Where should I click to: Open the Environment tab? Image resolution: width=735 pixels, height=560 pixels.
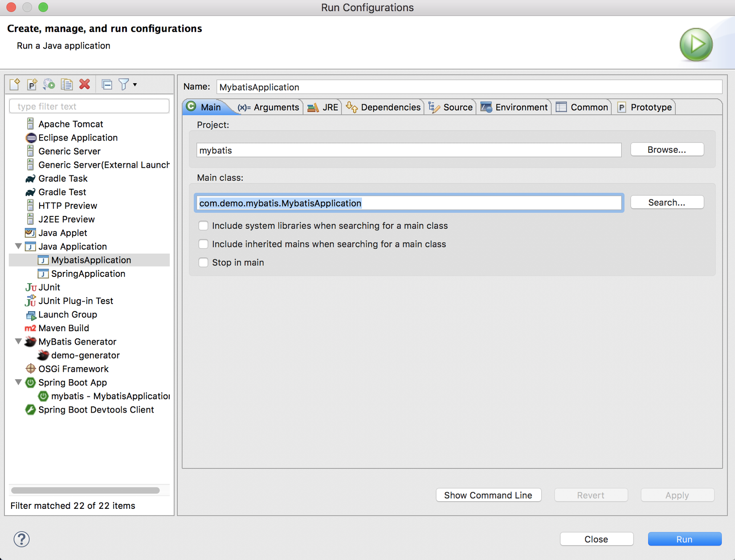pyautogui.click(x=514, y=107)
